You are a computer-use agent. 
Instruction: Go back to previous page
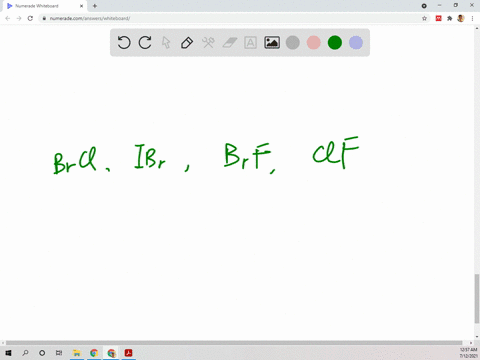(x=8, y=18)
